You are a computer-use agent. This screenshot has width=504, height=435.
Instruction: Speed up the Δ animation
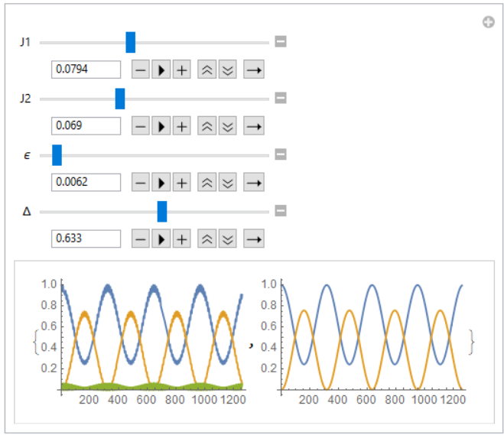click(206, 239)
